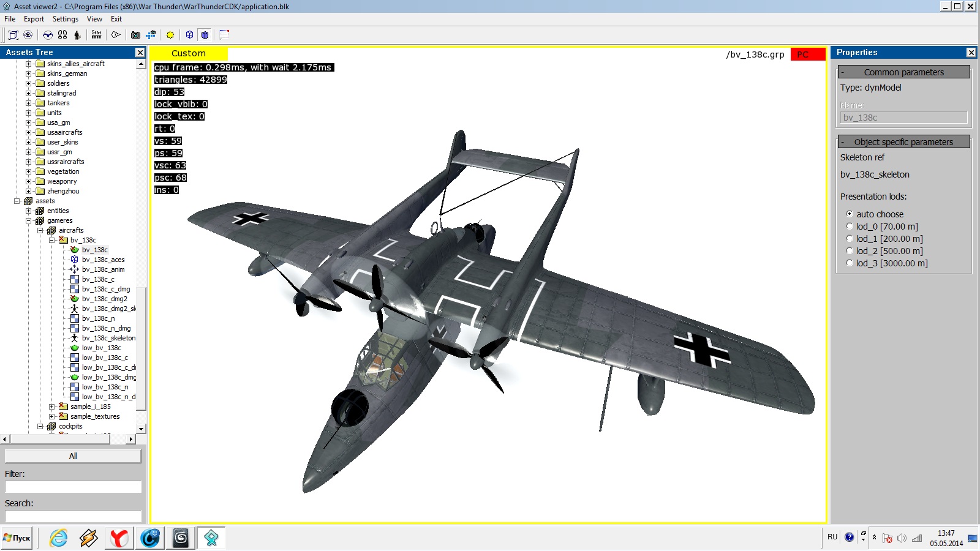
Task: Select the solid blue cube icon
Action: point(205,35)
